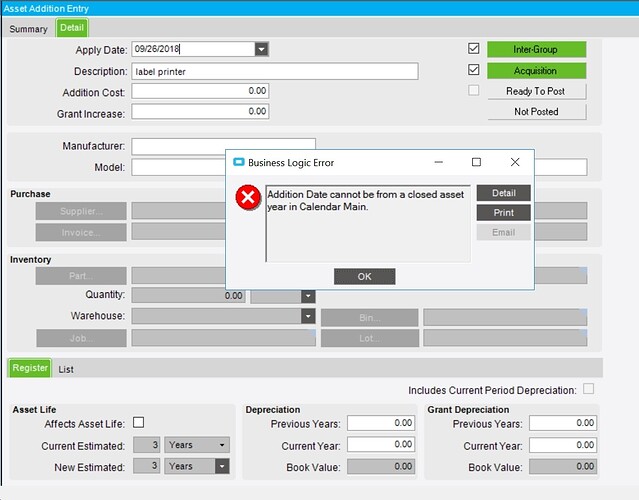Click the Business Logic Error title icon
Screen dimensions: 639x500
click(x=239, y=162)
